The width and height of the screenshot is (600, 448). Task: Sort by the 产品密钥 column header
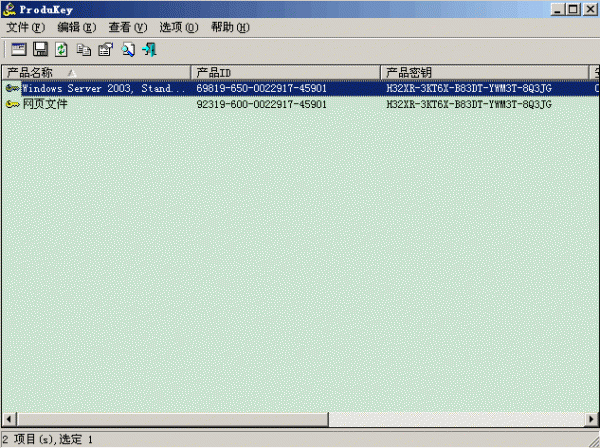(x=484, y=72)
